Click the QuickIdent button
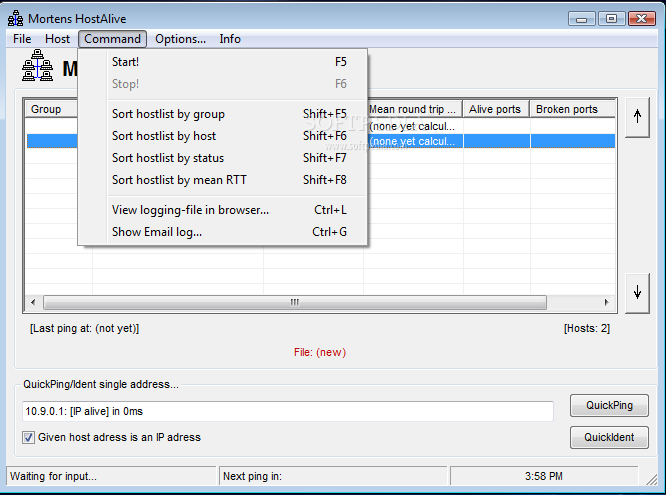Viewport: 666px width, 495px height. [x=609, y=437]
